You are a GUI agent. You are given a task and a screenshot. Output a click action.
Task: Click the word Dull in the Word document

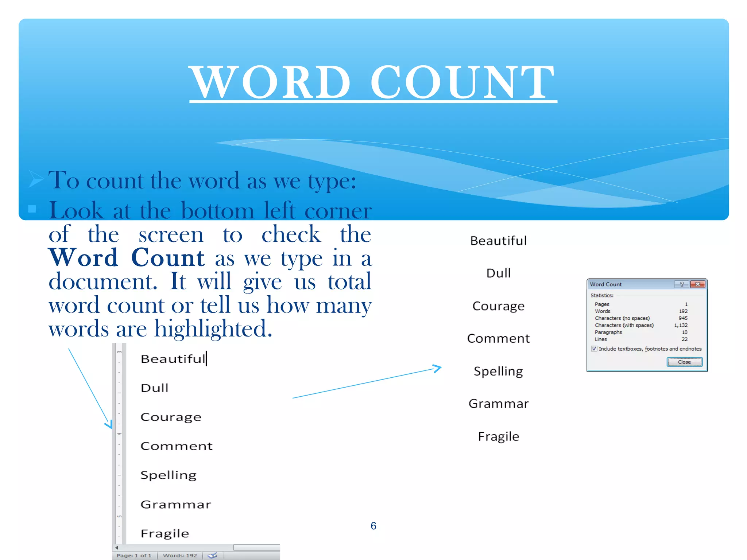pos(155,388)
